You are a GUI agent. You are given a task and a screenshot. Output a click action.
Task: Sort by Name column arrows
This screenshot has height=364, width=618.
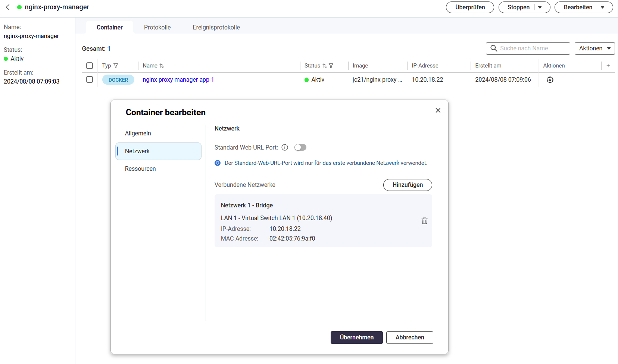(x=162, y=66)
